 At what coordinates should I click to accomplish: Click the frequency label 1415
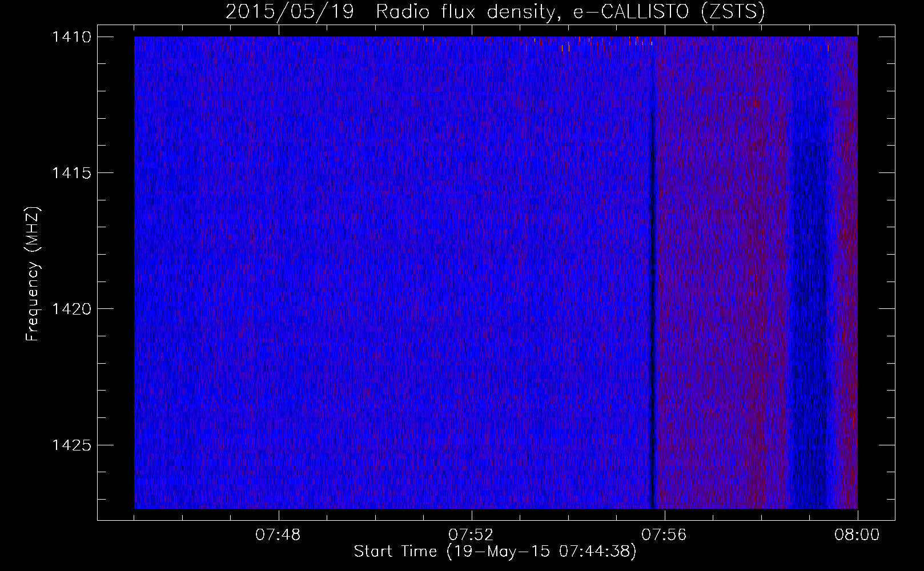[71, 173]
